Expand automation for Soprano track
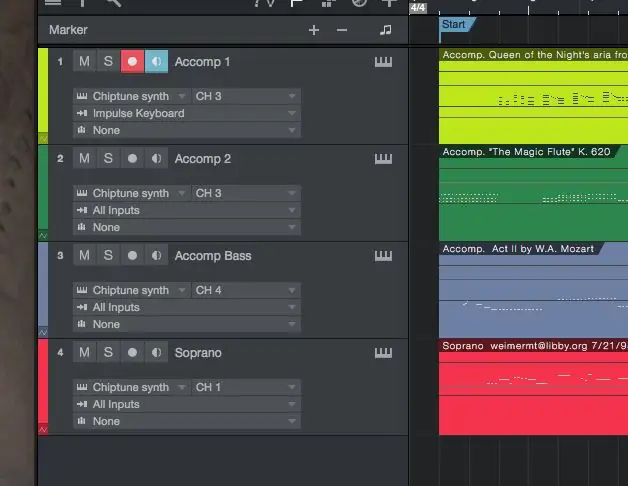 coord(43,430)
